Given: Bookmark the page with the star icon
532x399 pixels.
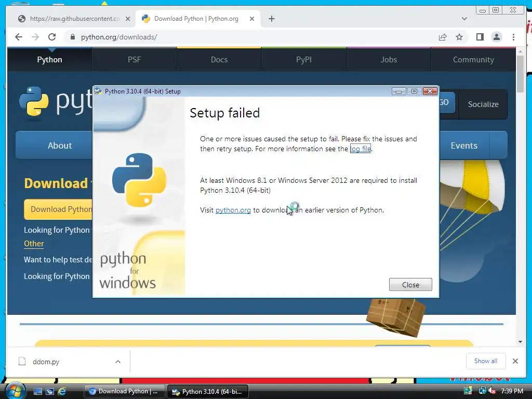Looking at the screenshot, I should (x=459, y=37).
